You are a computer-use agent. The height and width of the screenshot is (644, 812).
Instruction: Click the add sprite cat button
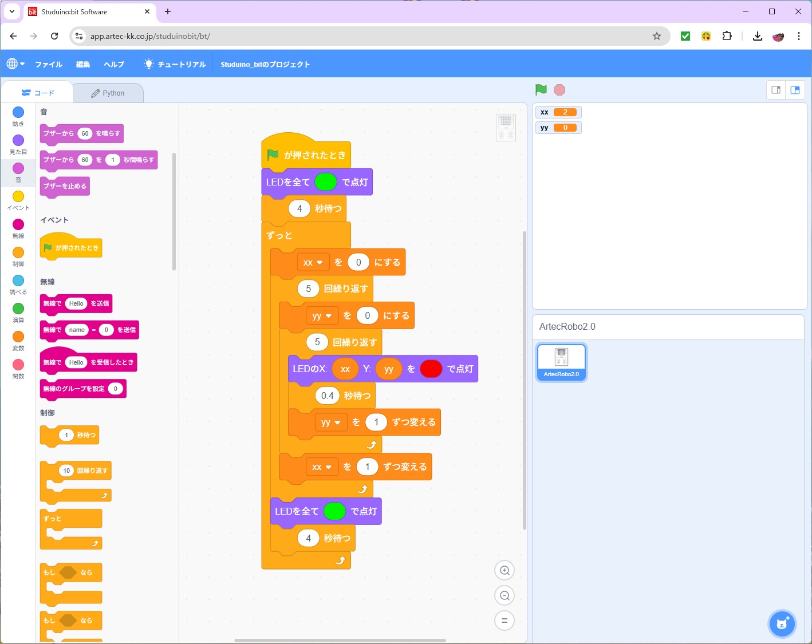click(x=782, y=623)
